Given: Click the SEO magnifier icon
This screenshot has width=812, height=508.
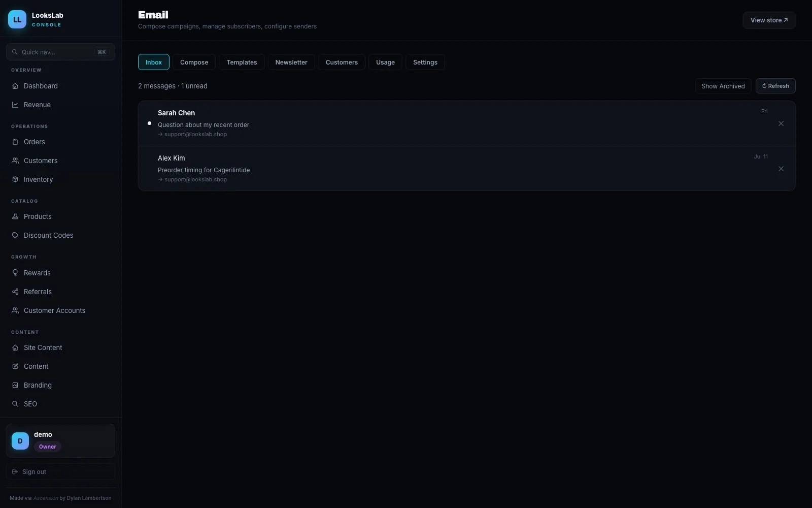Looking at the screenshot, I should [x=15, y=404].
